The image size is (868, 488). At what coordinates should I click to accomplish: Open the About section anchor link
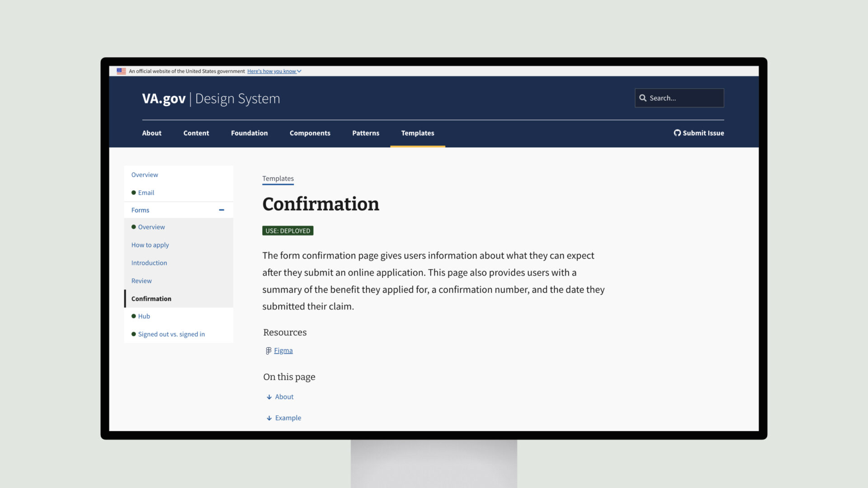284,396
